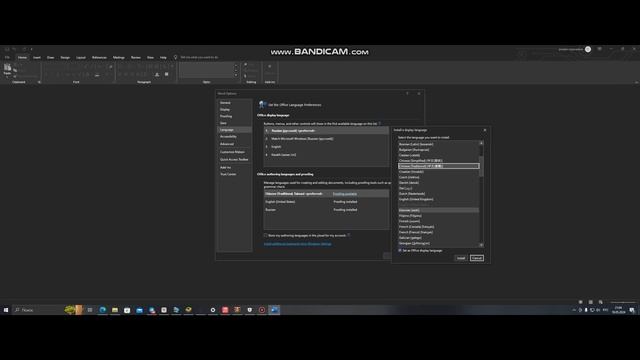Switch to the View ribbon tab
The height and width of the screenshot is (360, 640).
150,58
